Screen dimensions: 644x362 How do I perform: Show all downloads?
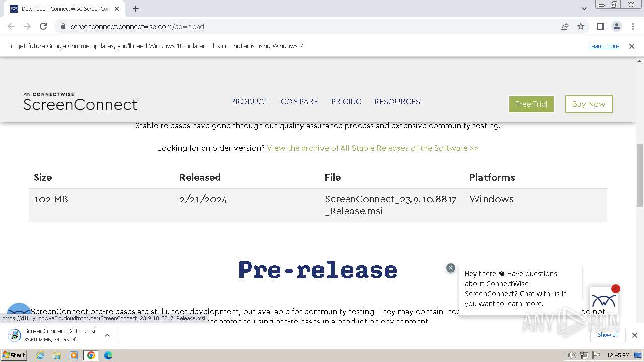[x=607, y=335]
